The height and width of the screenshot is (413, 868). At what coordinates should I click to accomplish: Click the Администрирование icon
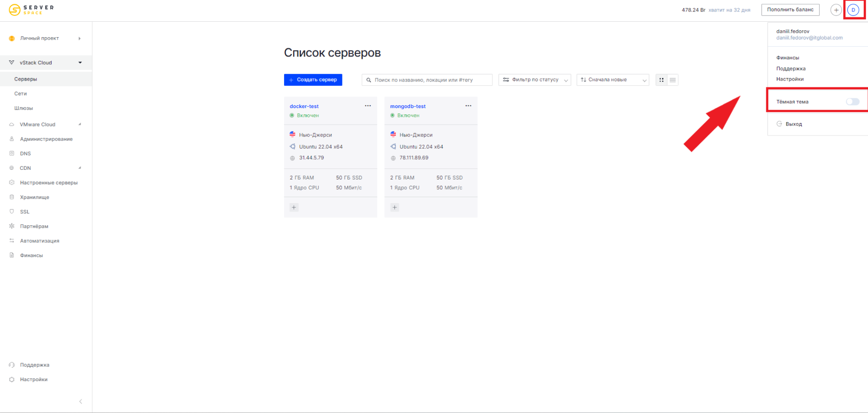pos(12,139)
